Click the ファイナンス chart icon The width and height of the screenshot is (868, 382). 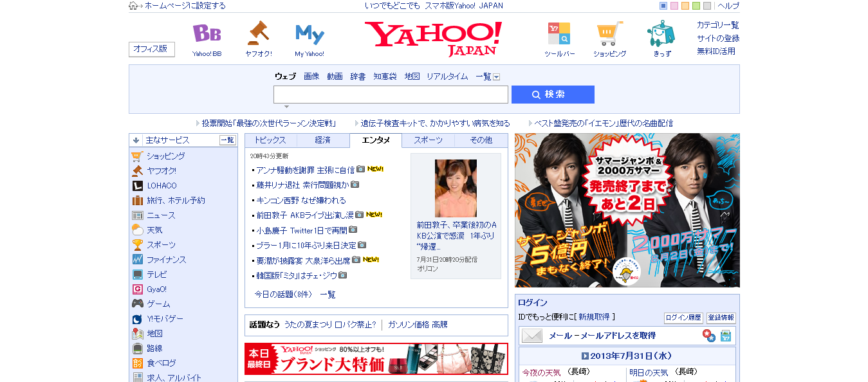click(137, 259)
